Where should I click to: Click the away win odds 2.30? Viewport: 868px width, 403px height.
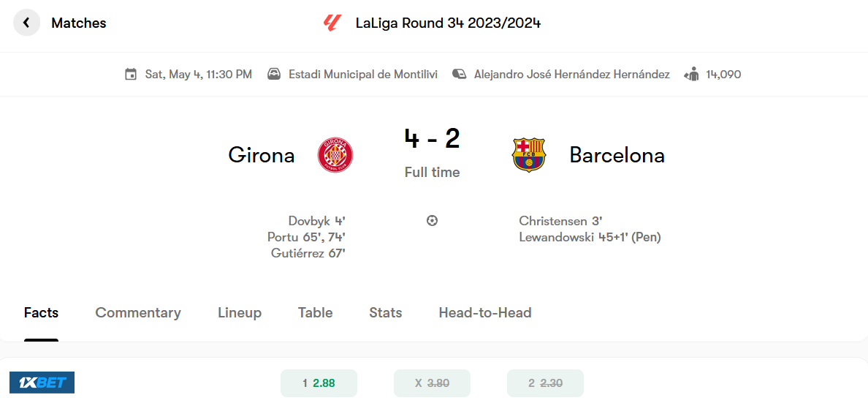(545, 383)
